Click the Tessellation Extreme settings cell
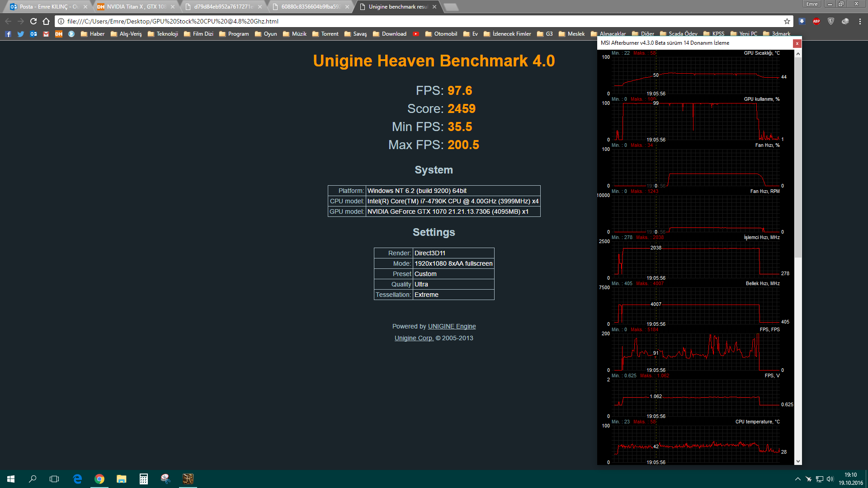Viewport: 868px width, 488px height. click(x=453, y=295)
